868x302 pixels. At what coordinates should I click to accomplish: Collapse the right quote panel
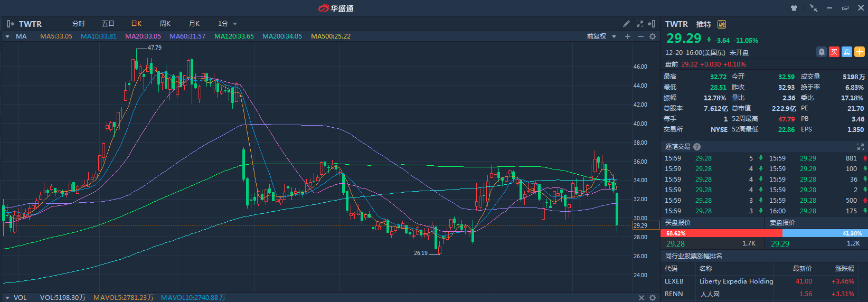(652, 24)
